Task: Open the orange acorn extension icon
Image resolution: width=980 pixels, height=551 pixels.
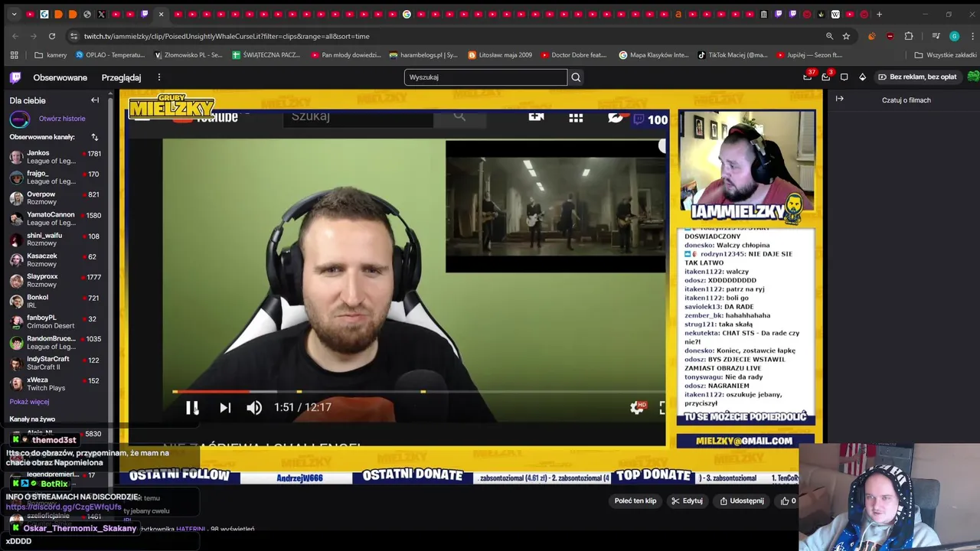Action: pos(871,36)
